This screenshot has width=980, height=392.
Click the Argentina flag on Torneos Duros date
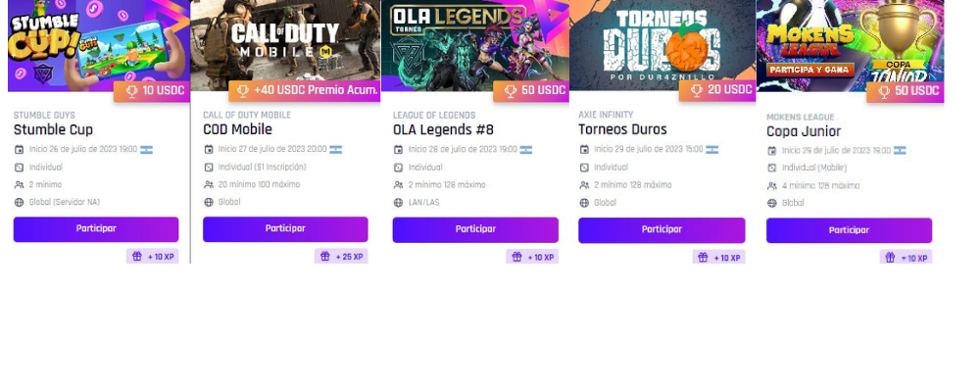pos(711,149)
